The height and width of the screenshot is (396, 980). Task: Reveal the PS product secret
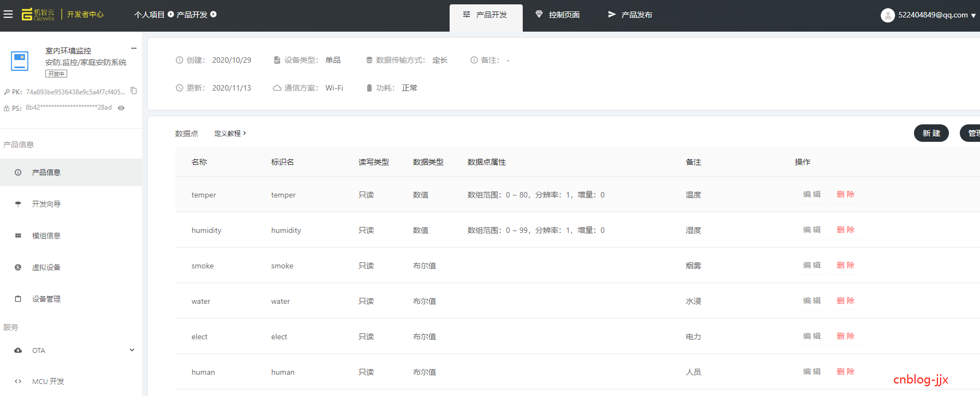(121, 108)
